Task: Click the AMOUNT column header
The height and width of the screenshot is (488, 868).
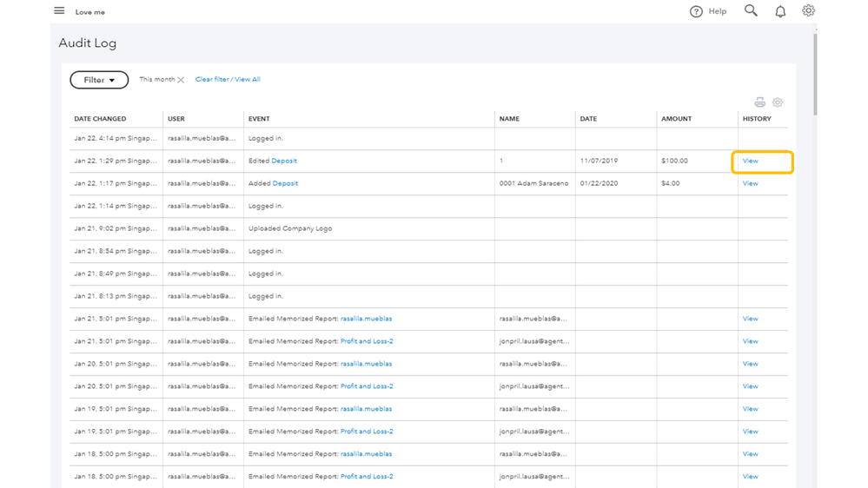Action: pyautogui.click(x=677, y=119)
